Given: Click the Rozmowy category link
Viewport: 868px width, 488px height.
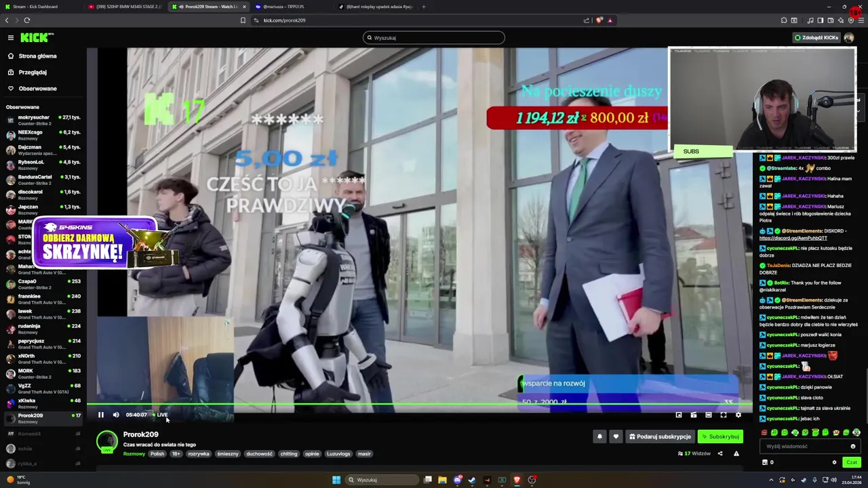Looking at the screenshot, I should [x=134, y=454].
